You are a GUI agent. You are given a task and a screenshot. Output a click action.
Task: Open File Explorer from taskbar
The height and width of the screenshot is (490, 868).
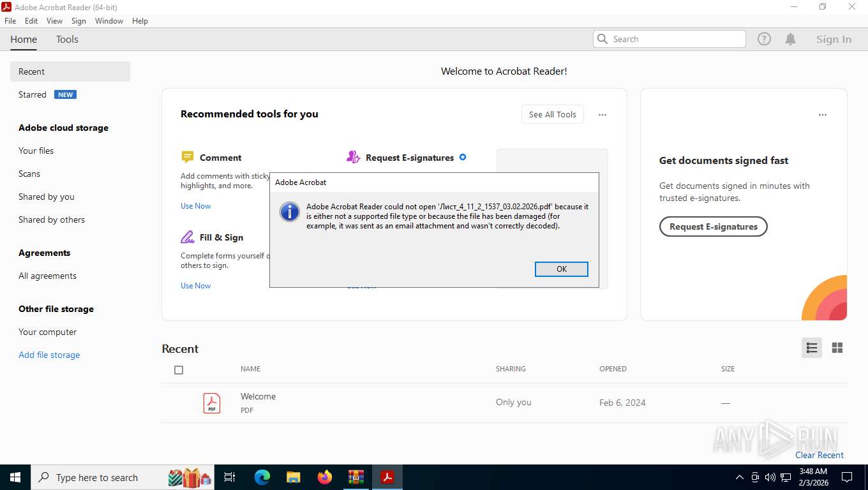point(293,477)
